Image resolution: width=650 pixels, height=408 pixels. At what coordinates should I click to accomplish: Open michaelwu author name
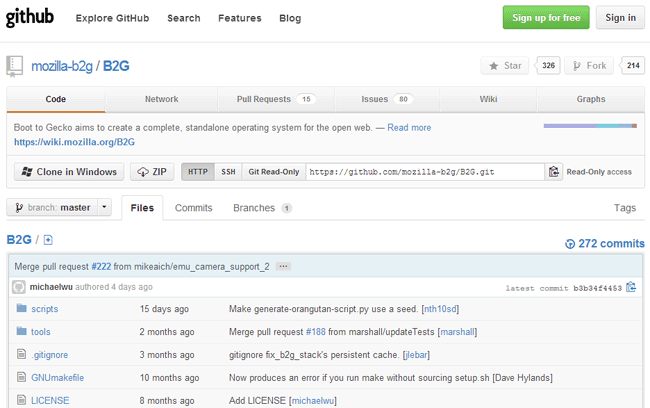(51, 287)
